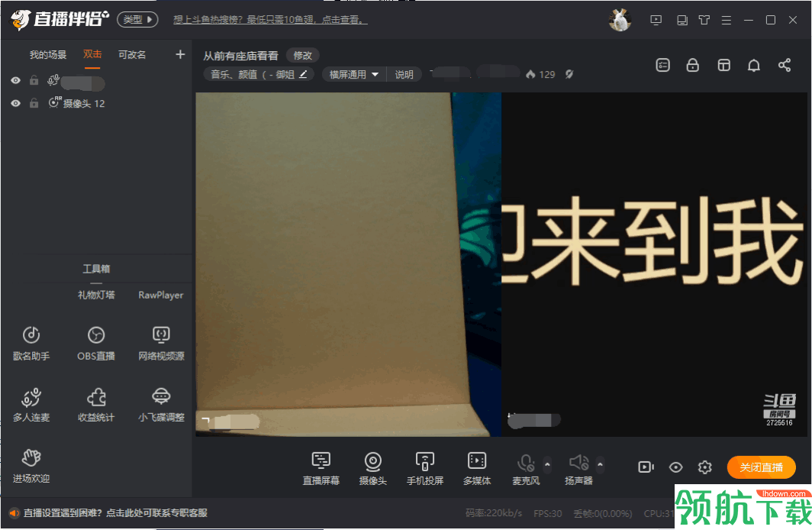Click the room lock icon
812x530 pixels.
pyautogui.click(x=692, y=65)
